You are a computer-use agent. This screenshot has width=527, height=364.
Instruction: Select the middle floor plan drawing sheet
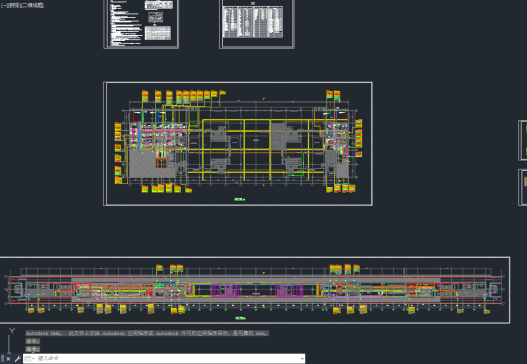point(238,144)
